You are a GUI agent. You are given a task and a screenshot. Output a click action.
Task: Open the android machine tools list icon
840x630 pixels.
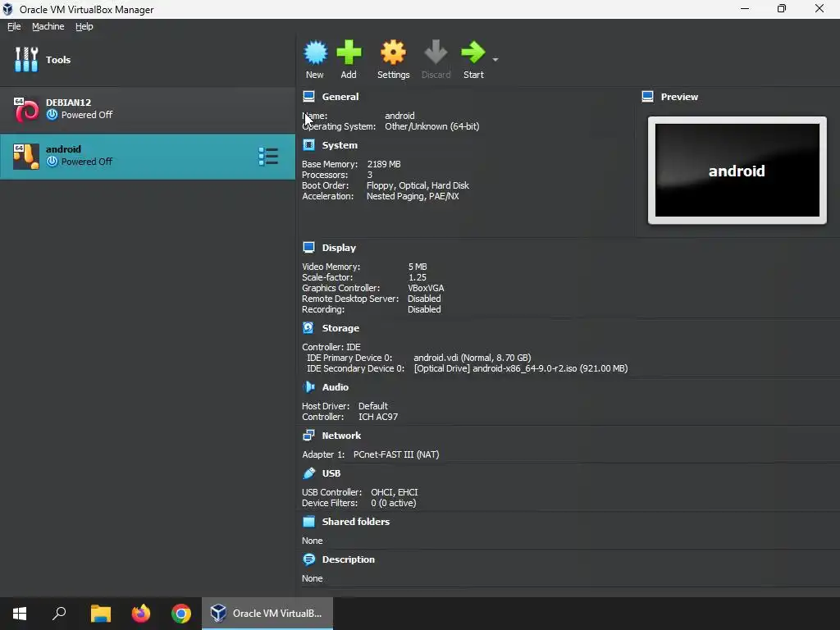point(268,157)
